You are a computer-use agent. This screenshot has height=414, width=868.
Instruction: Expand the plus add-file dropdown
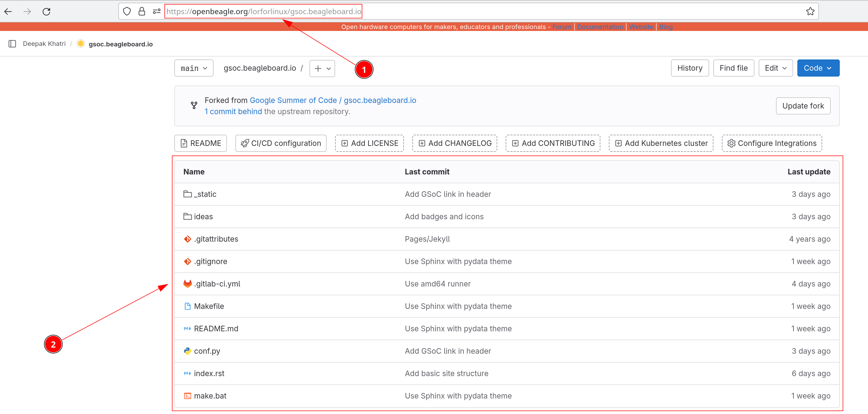coord(323,69)
